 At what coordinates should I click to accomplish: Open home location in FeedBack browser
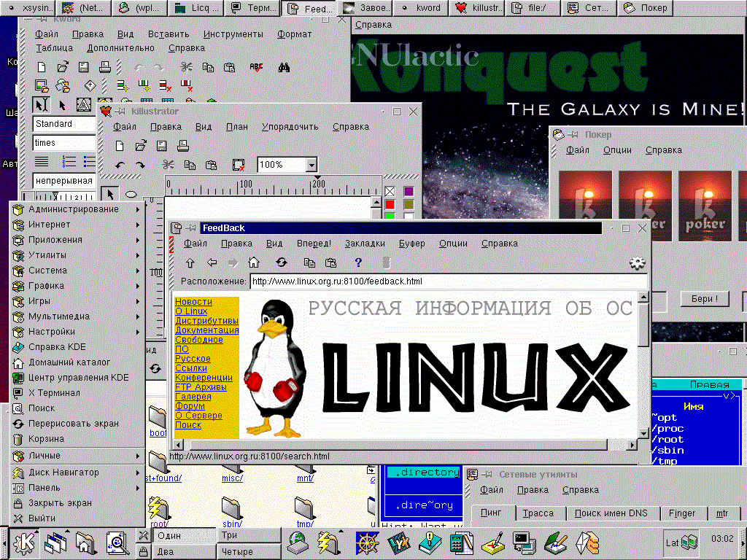[x=254, y=262]
